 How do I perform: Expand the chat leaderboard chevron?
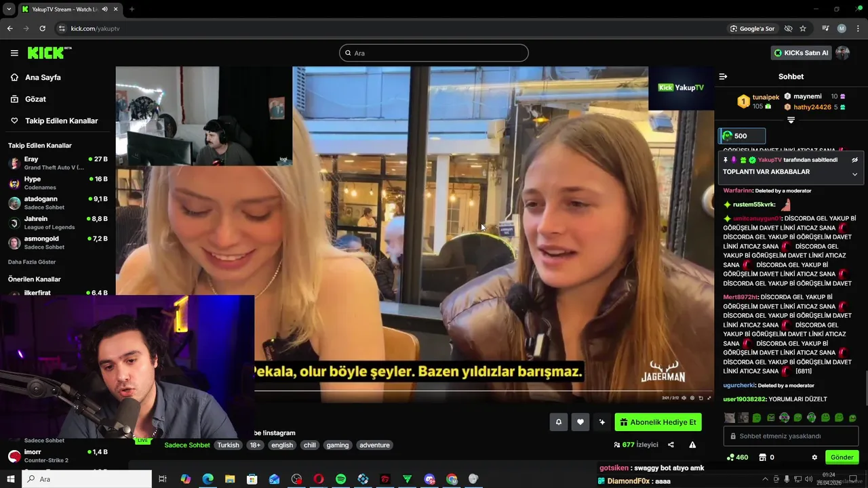click(x=791, y=120)
